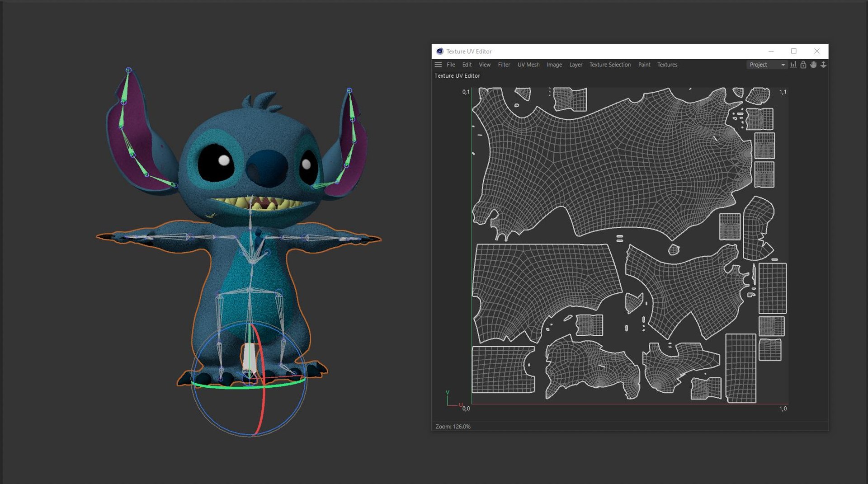Toggle the lock icon in UV Editor toolbar
Viewport: 868px width, 484px height.
tap(803, 65)
